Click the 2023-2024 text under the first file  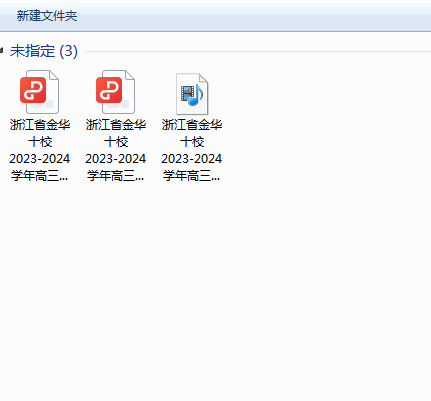[x=40, y=159]
